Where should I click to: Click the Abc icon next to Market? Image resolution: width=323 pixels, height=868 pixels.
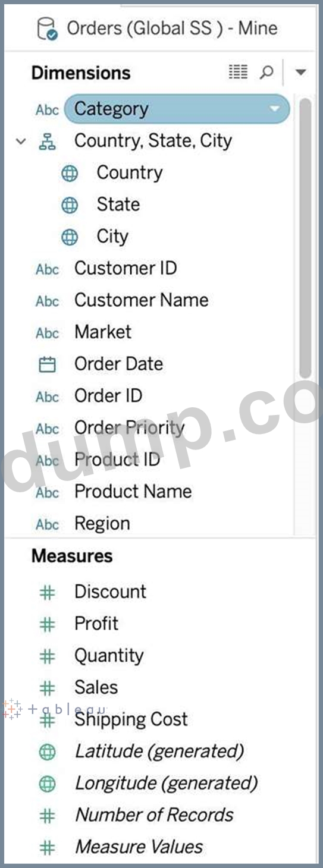click(x=47, y=333)
